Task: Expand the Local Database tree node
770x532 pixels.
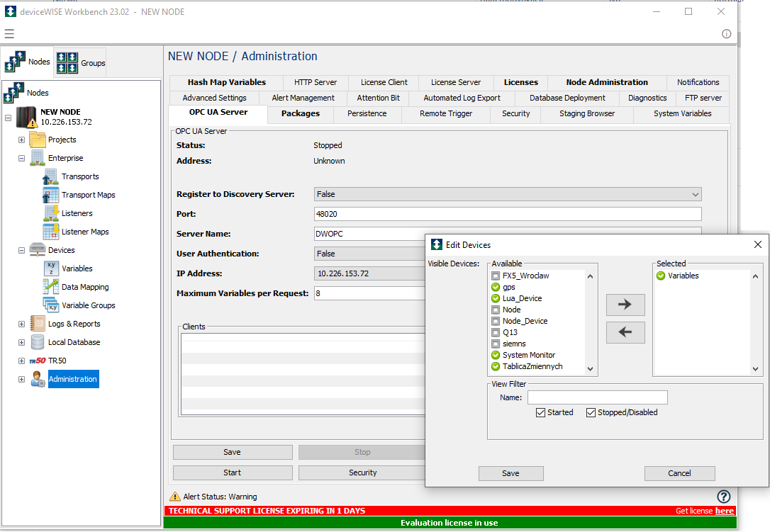Action: pos(21,343)
